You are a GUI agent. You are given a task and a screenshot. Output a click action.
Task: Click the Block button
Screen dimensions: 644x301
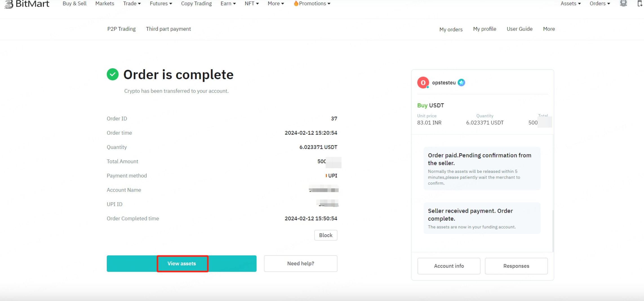(x=326, y=235)
